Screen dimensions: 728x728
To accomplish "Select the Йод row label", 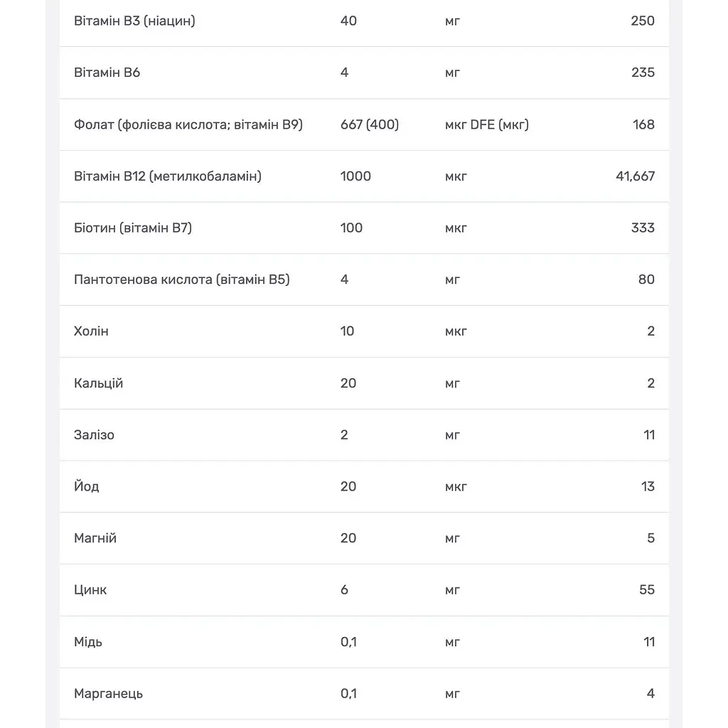I will (86, 486).
